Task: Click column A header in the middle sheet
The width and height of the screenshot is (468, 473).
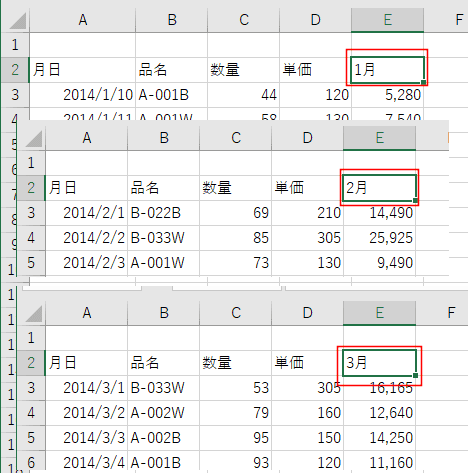Action: coord(87,138)
